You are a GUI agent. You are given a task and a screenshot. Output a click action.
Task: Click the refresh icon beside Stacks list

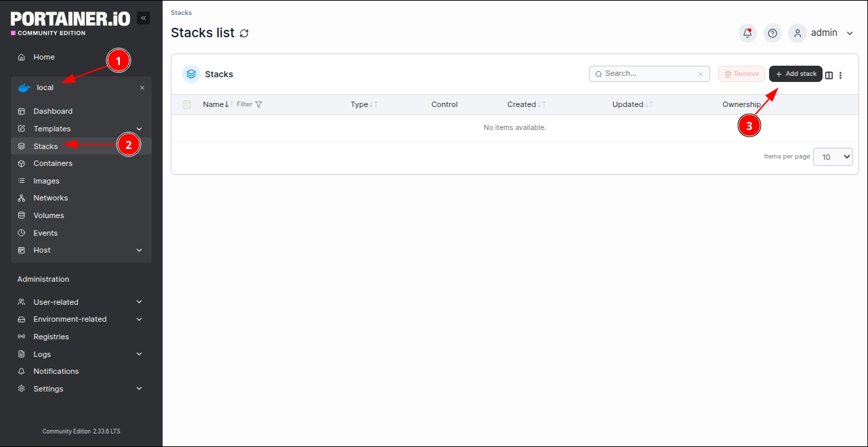244,33
